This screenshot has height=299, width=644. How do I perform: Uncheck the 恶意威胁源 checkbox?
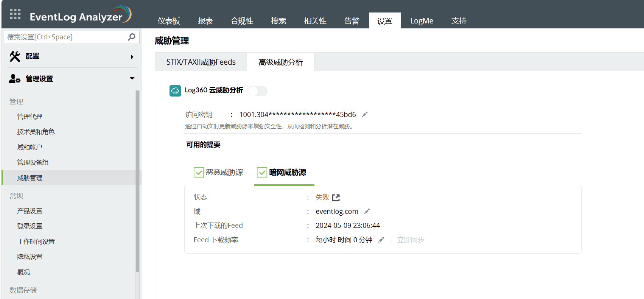(x=199, y=173)
